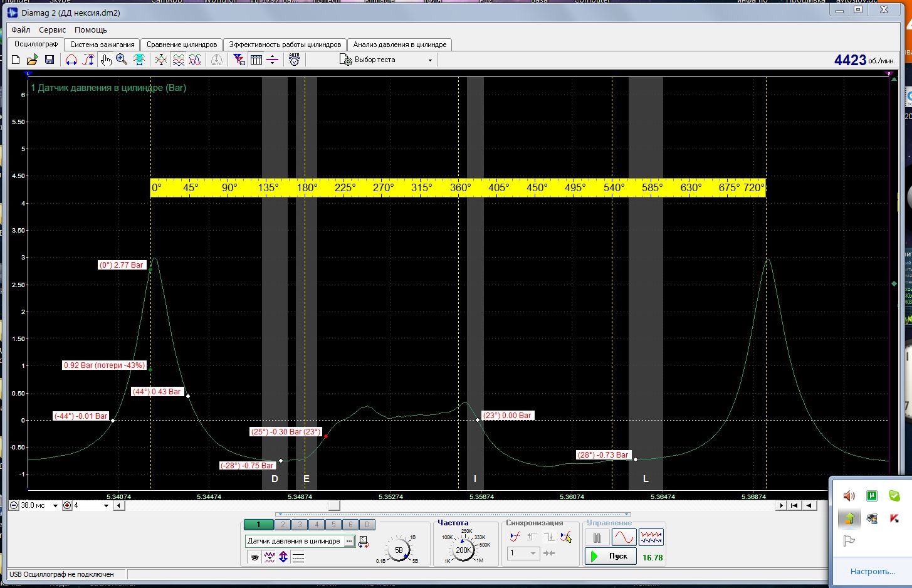Screen dimensions: 912x588
Task: Select the rising step trigger icon
Action: click(532, 537)
